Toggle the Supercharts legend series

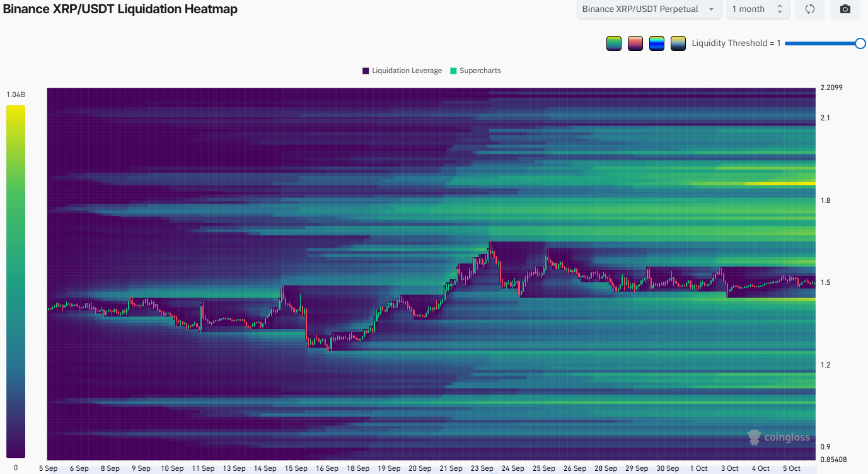tap(475, 71)
